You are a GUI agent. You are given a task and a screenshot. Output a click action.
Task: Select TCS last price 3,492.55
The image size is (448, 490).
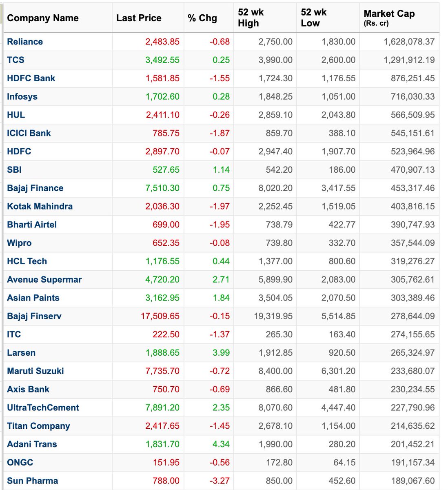point(162,60)
